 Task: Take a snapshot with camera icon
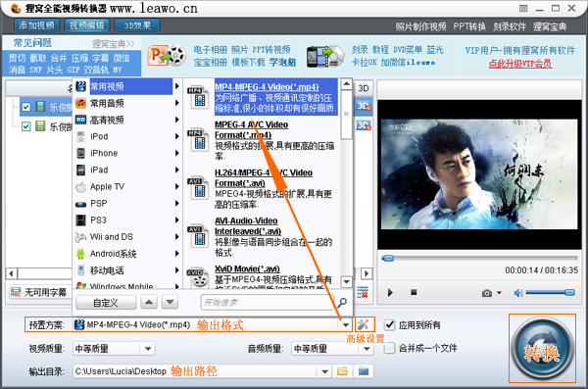pos(487,293)
